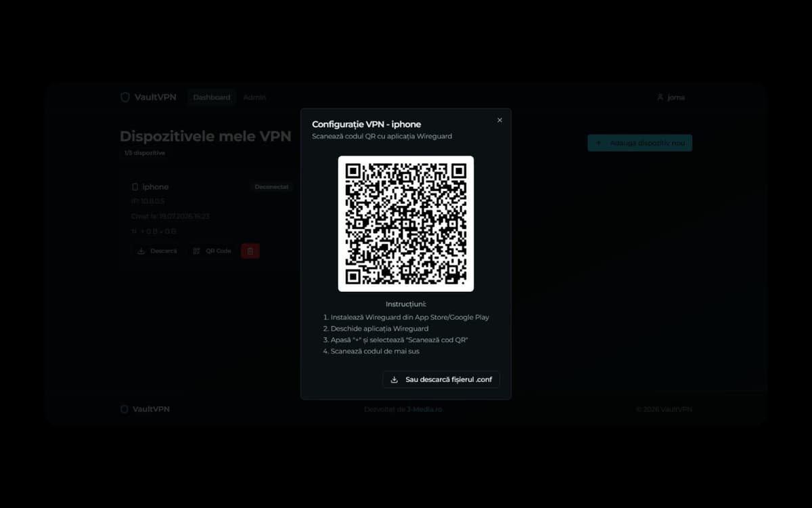Open the joma user menu

pos(671,98)
